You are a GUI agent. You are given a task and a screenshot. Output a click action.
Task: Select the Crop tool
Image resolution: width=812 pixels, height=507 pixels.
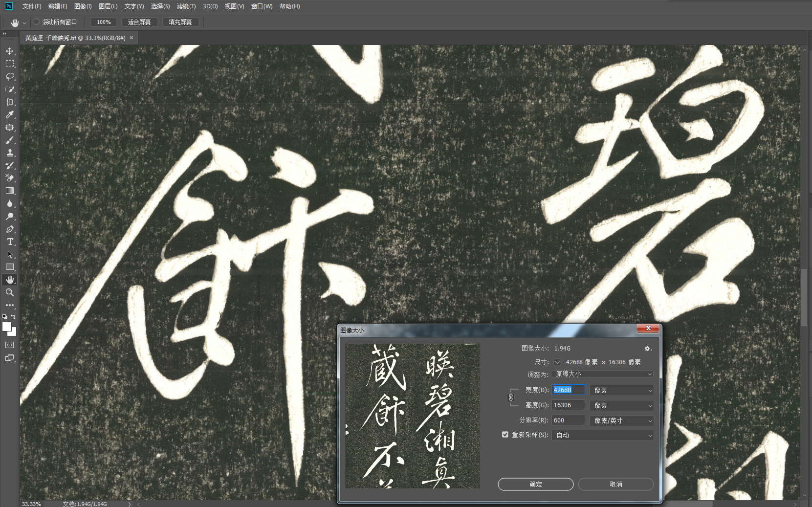pos(10,102)
